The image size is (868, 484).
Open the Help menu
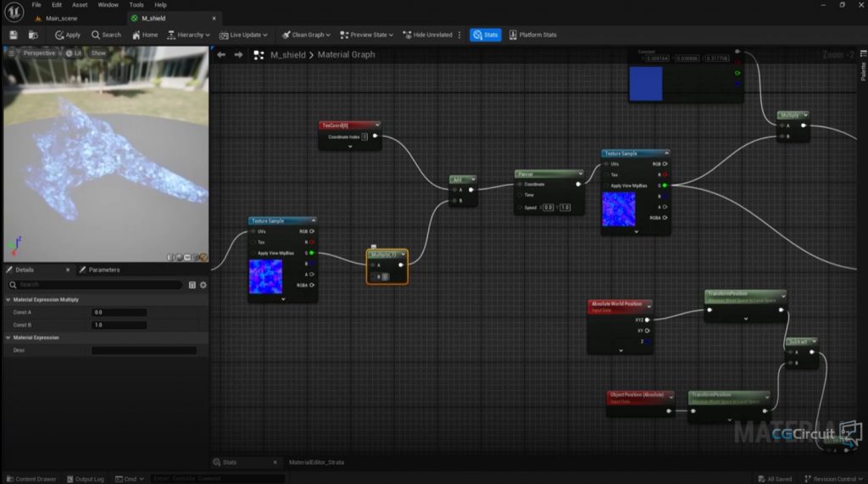[160, 5]
